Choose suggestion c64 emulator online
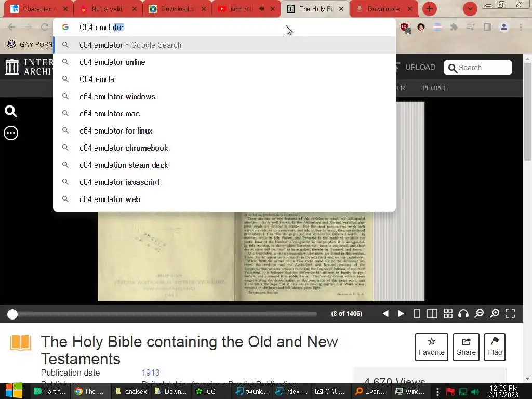The width and height of the screenshot is (532, 399). click(224, 62)
